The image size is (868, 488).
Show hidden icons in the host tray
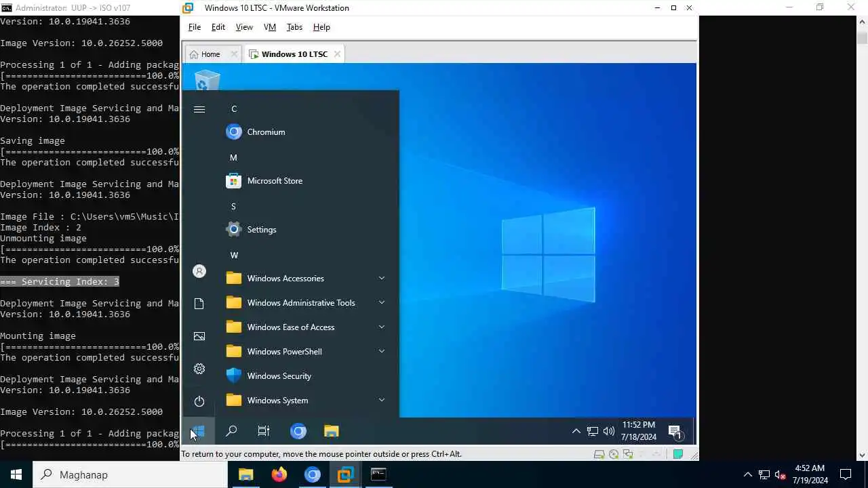pyautogui.click(x=747, y=474)
